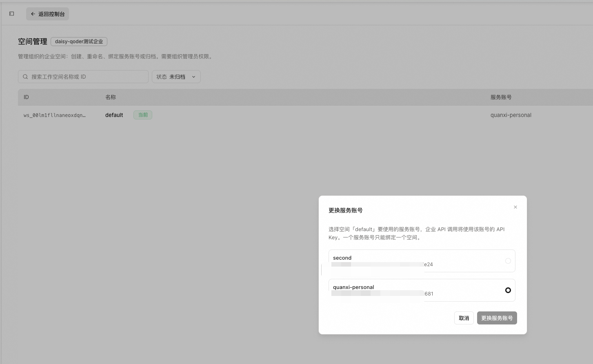Confirm with the 更换服务账号 button

pyautogui.click(x=497, y=318)
